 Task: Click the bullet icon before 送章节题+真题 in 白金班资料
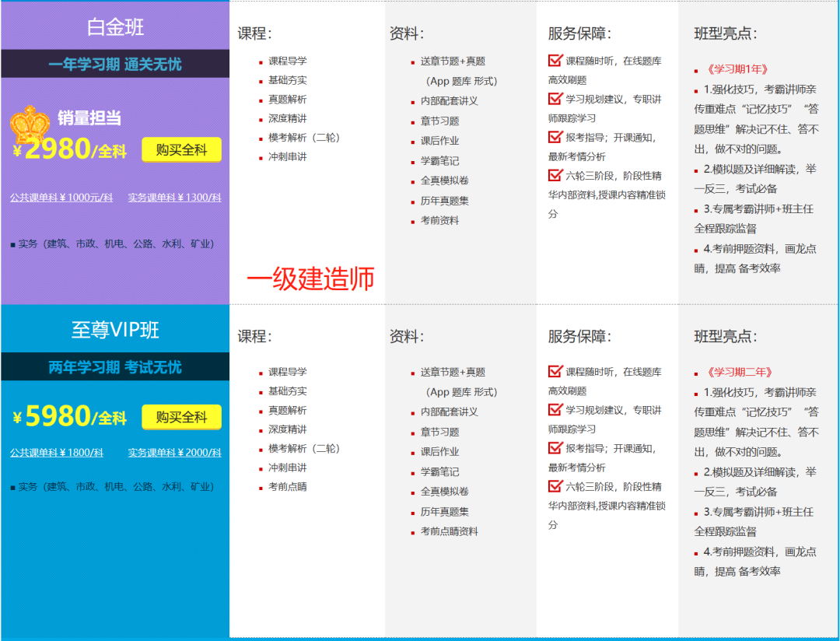(x=411, y=64)
